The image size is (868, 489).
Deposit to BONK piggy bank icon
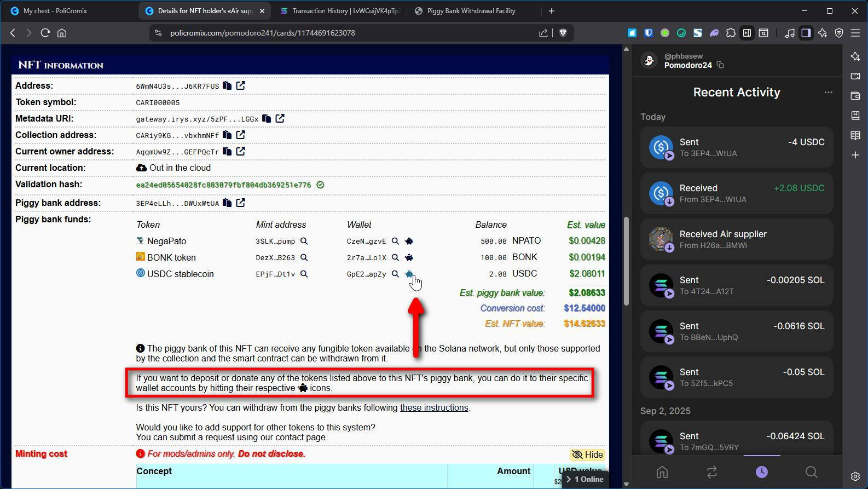click(409, 258)
